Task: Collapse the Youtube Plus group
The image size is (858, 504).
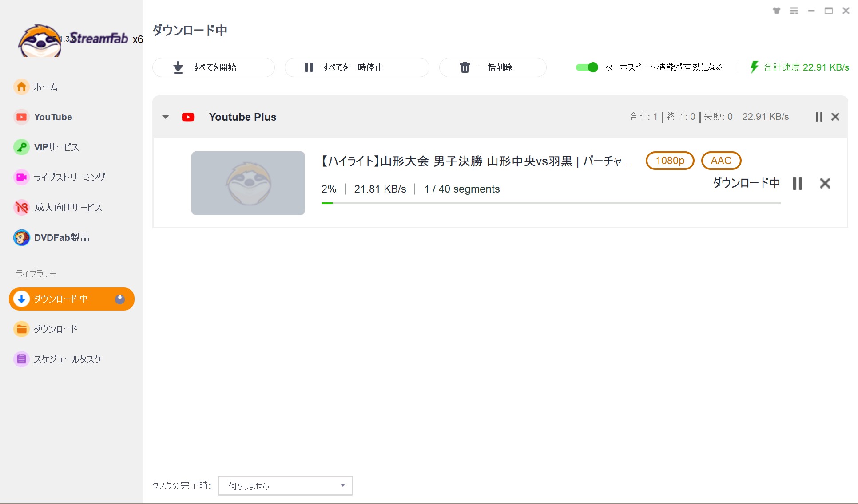Action: pyautogui.click(x=166, y=117)
